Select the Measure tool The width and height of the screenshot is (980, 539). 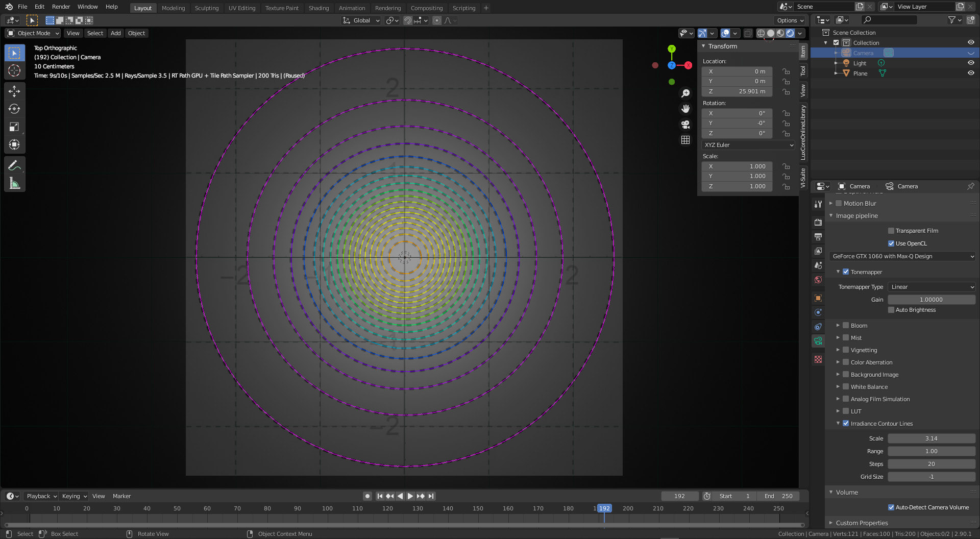[x=14, y=183]
